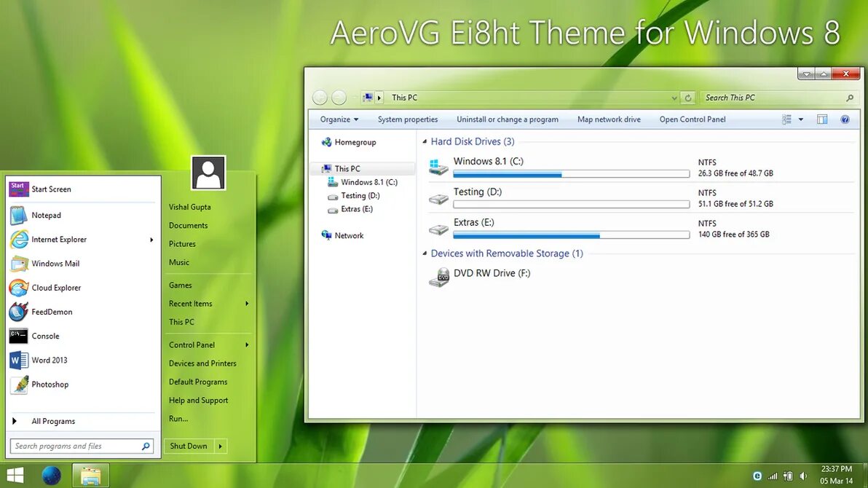Viewport: 868px width, 488px height.
Task: Open Documents from start menu
Action: tap(188, 226)
